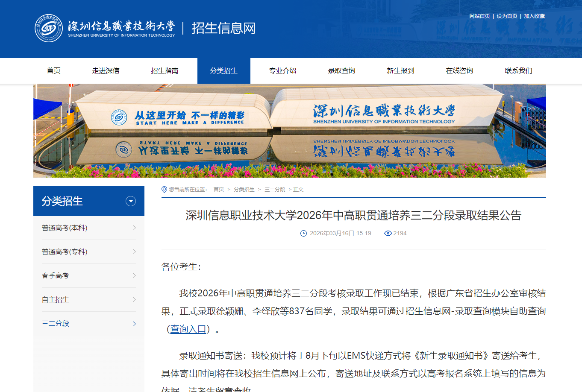Open 首页 from the breadcrumb trail
582x392 pixels.
[219, 189]
